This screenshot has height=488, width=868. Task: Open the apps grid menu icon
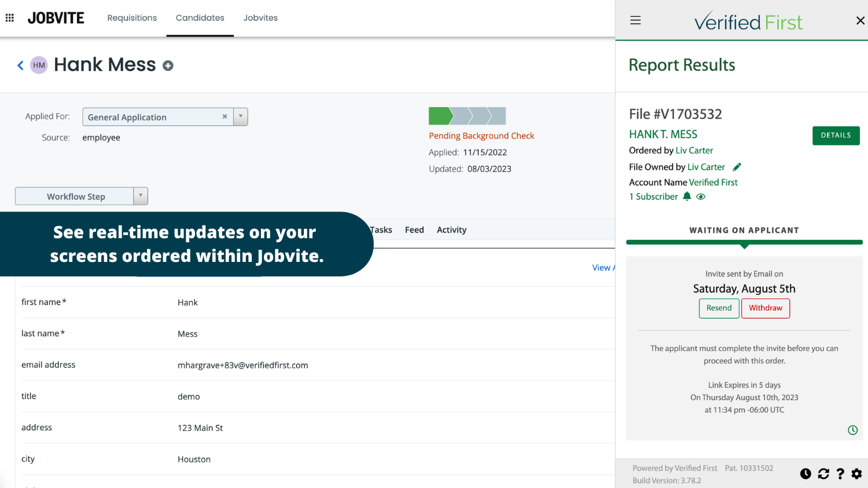(x=10, y=18)
